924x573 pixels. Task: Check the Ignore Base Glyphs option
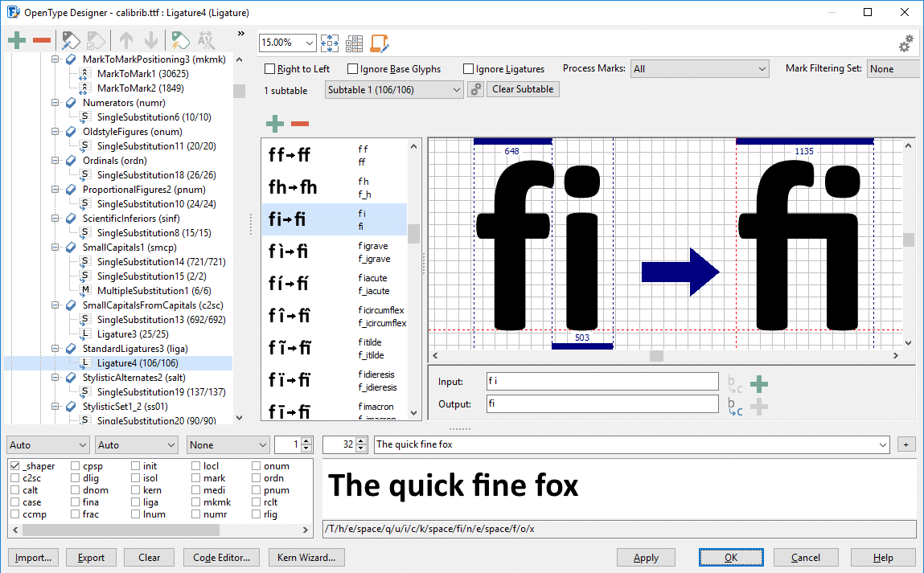(x=352, y=68)
